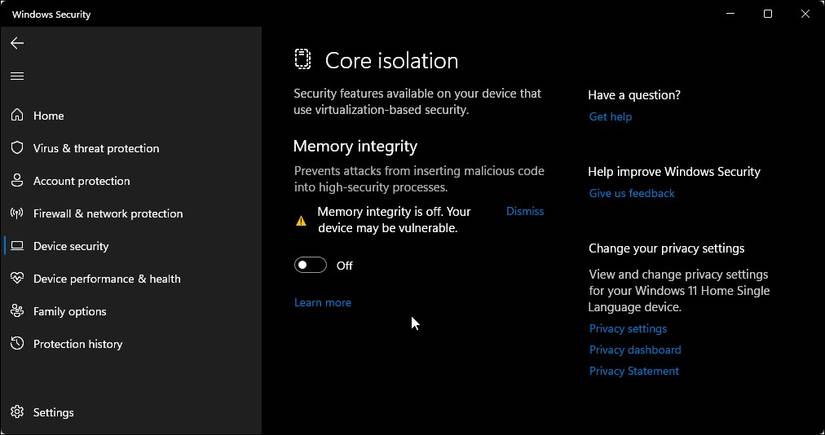Click the Device performance & health heart icon
825x435 pixels.
[17, 278]
